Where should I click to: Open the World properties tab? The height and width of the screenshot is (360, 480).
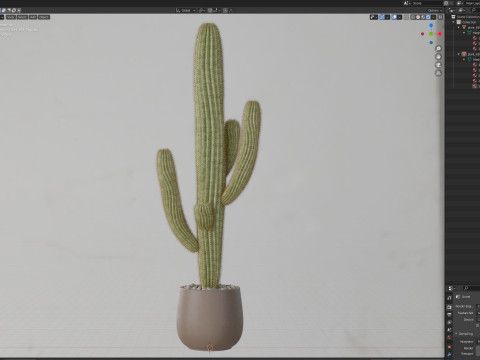click(x=449, y=337)
